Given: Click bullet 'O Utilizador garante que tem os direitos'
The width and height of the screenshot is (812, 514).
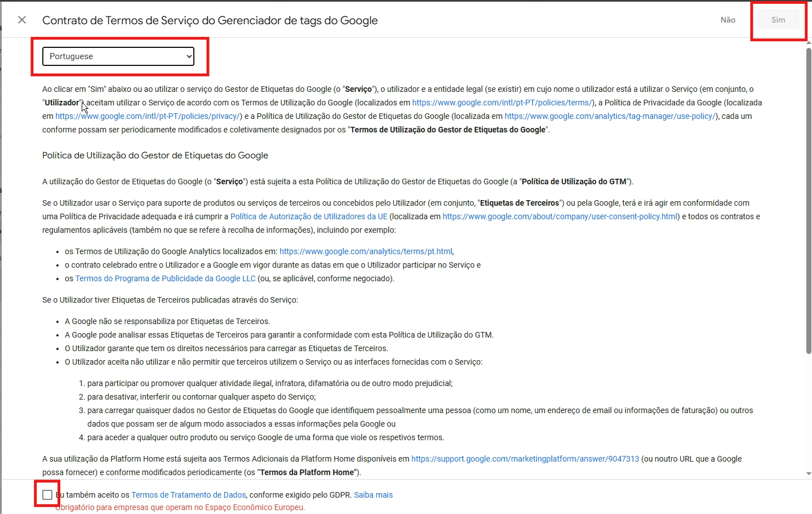Looking at the screenshot, I should pos(227,348).
